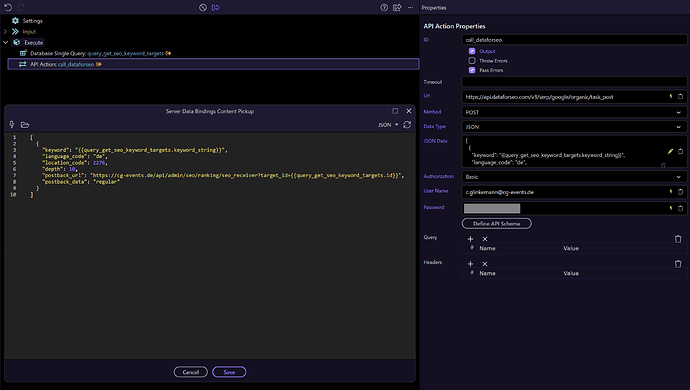Click the clipboard icon of JSON Data
This screenshot has width=690, height=390.
click(x=680, y=151)
